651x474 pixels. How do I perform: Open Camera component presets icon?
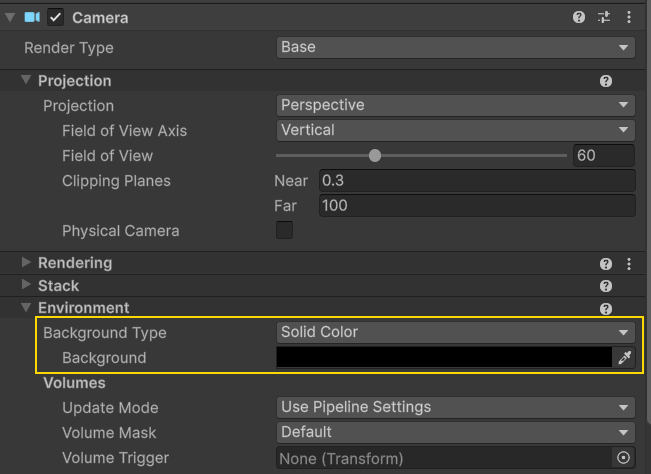604,17
